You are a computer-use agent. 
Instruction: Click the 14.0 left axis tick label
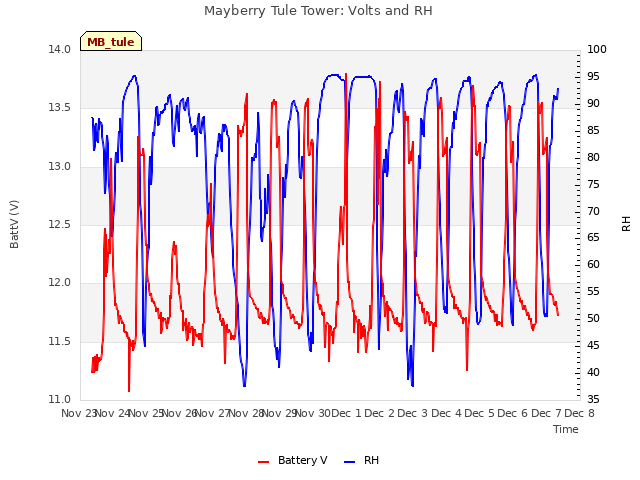tap(59, 50)
